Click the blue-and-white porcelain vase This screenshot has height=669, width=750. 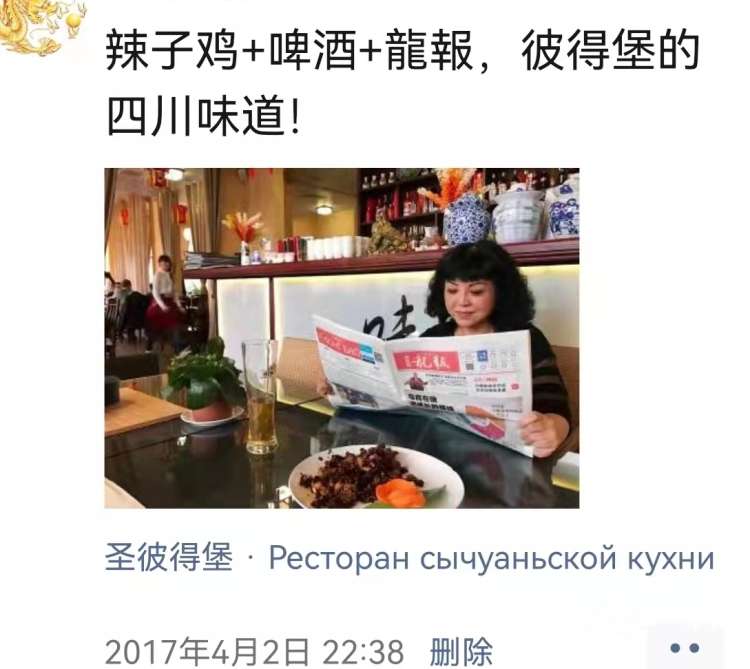pyautogui.click(x=466, y=219)
